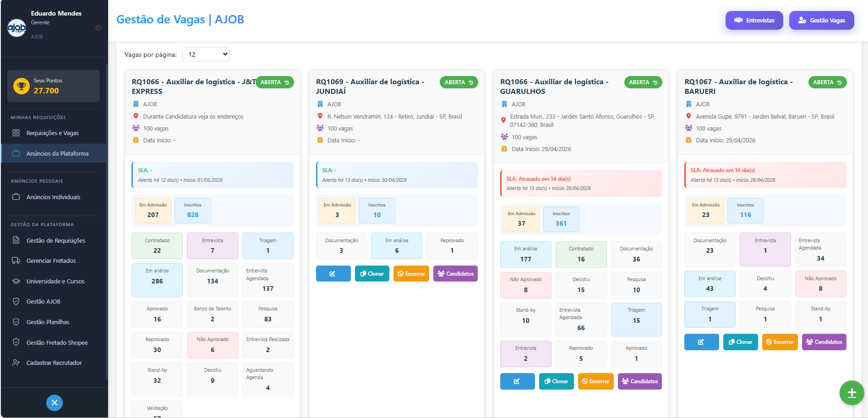Select Anúncios da Plataforma menu item
The image size is (868, 418).
(54, 153)
